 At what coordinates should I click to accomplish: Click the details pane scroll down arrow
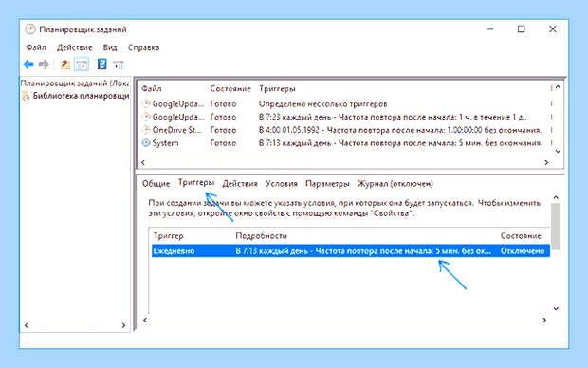[556, 308]
